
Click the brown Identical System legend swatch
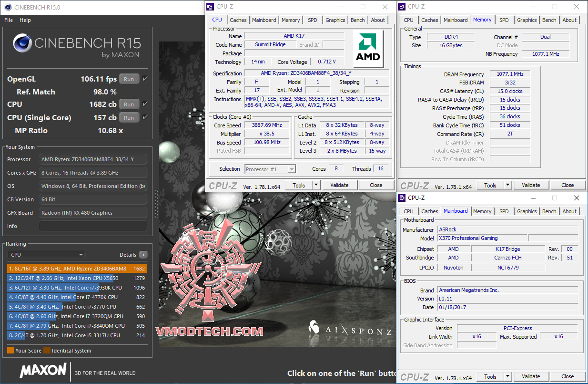point(47,351)
